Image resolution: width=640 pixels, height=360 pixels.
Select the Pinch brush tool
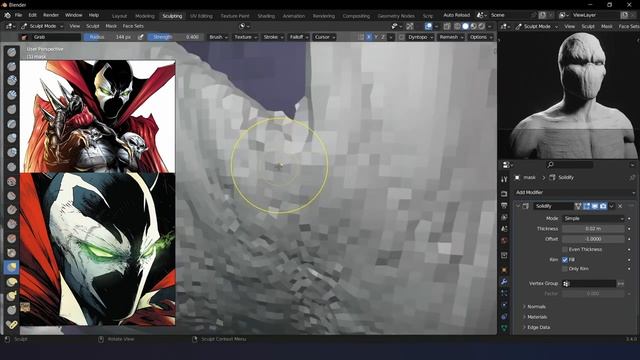pyautogui.click(x=12, y=253)
